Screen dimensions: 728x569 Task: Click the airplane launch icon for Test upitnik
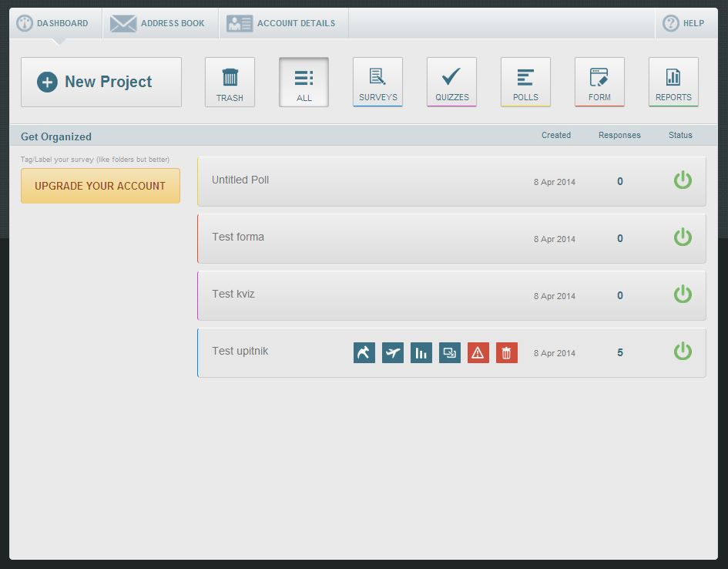pos(393,353)
